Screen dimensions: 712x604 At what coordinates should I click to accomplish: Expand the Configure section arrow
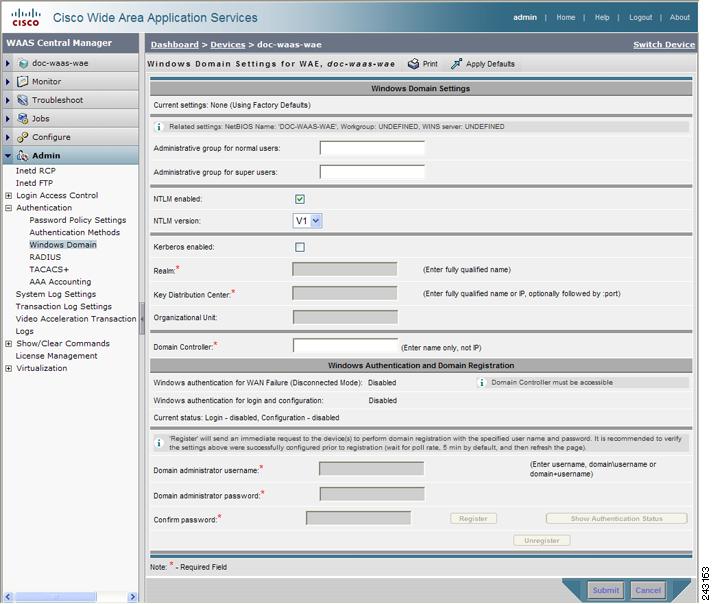[8, 137]
